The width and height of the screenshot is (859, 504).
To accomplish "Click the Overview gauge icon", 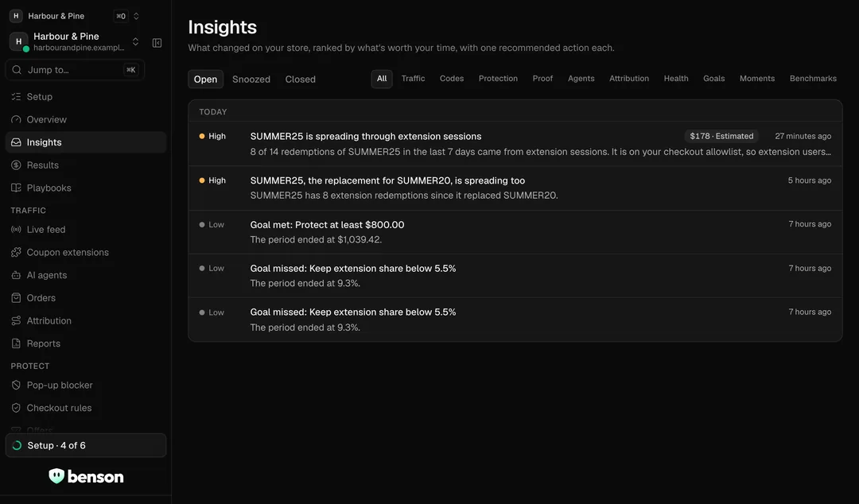I will (x=16, y=119).
